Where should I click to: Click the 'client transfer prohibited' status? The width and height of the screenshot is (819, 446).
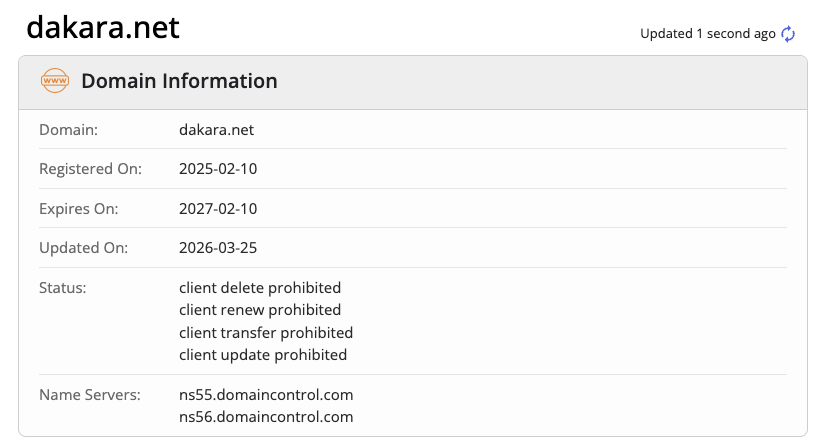point(266,332)
